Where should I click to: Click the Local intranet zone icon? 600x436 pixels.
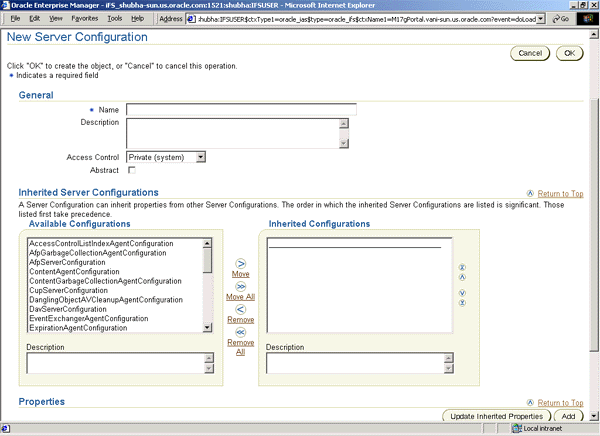(x=517, y=428)
